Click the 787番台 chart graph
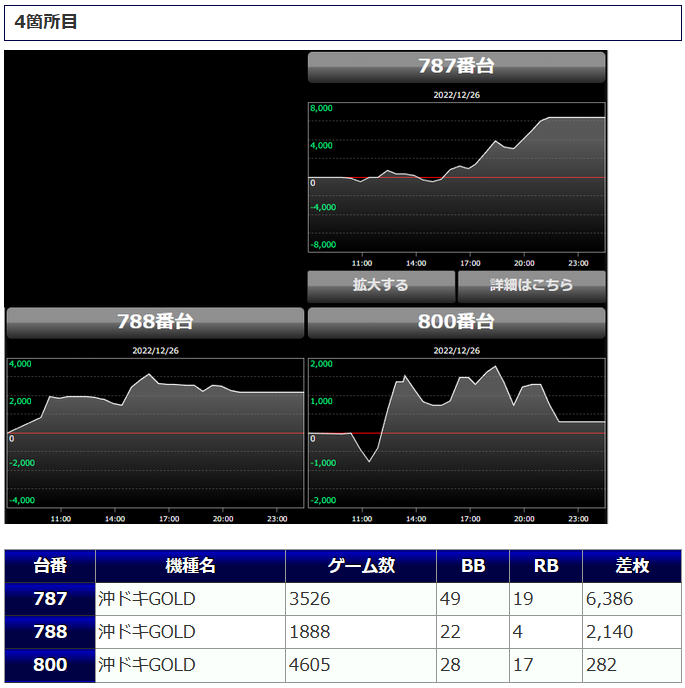This screenshot has height=688, width=685. tap(456, 177)
